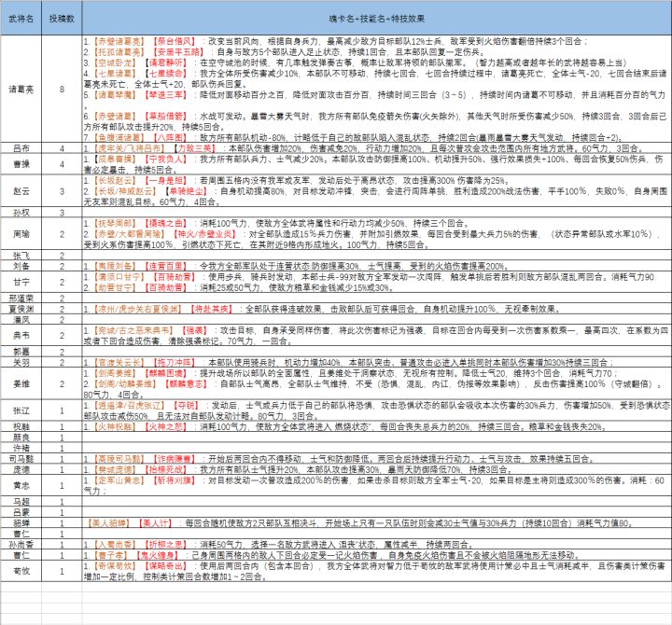Select the count cell 2 in 周瑜's row

pyautogui.click(x=62, y=234)
